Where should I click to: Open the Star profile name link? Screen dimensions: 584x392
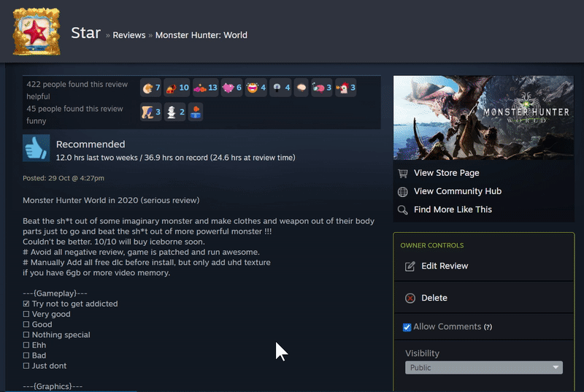pos(86,33)
